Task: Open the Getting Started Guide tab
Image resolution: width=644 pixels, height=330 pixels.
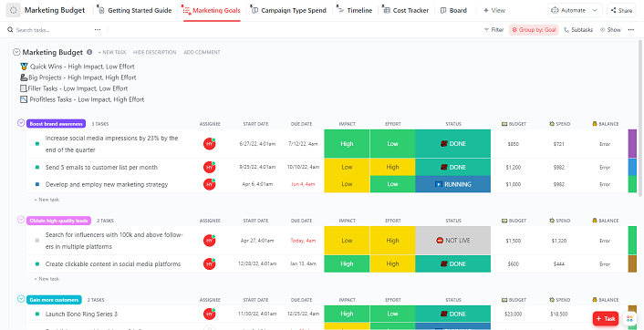Action: (135, 10)
